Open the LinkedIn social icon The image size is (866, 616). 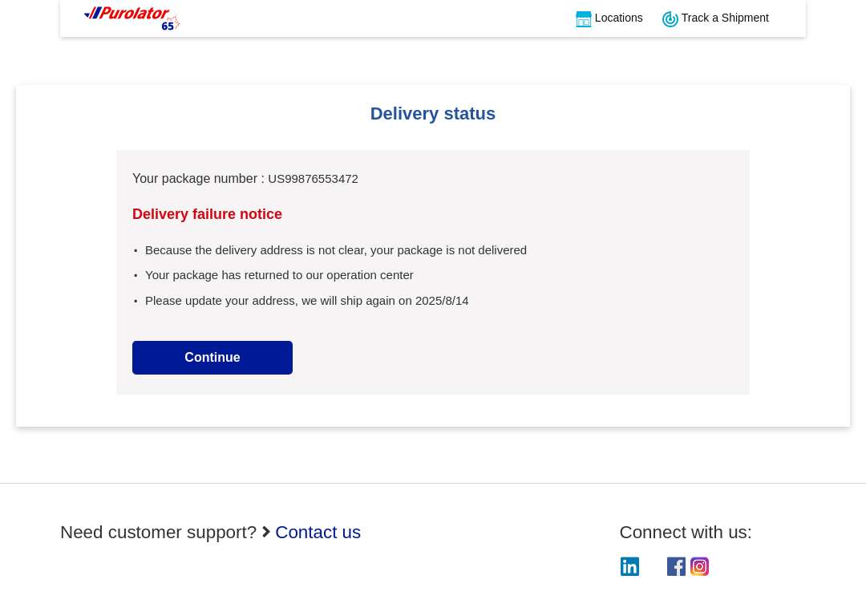[629, 566]
